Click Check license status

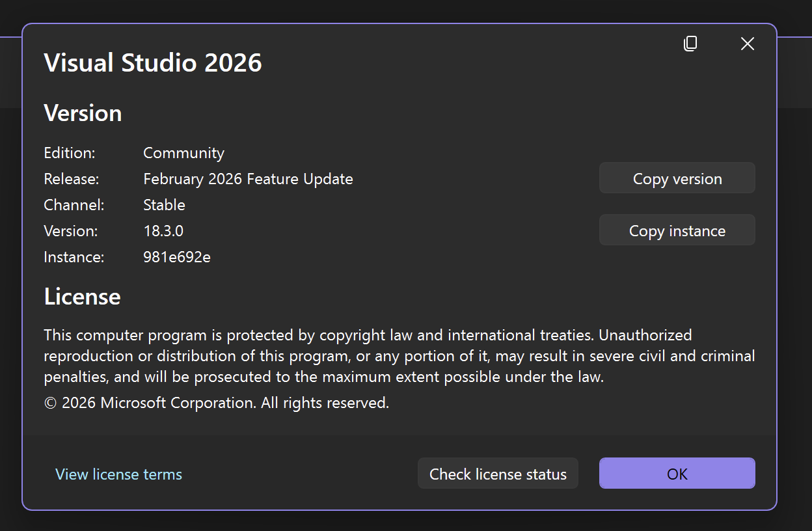(497, 474)
